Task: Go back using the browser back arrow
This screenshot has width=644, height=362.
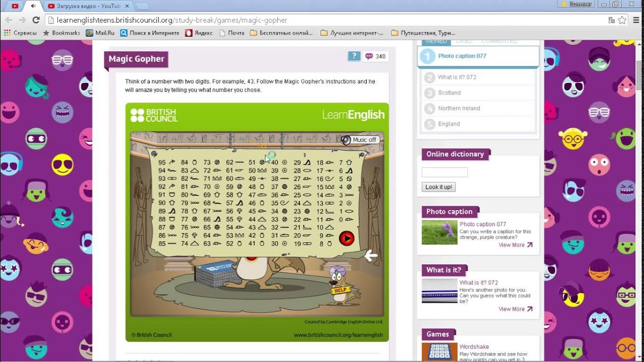Action: pyautogui.click(x=9, y=20)
